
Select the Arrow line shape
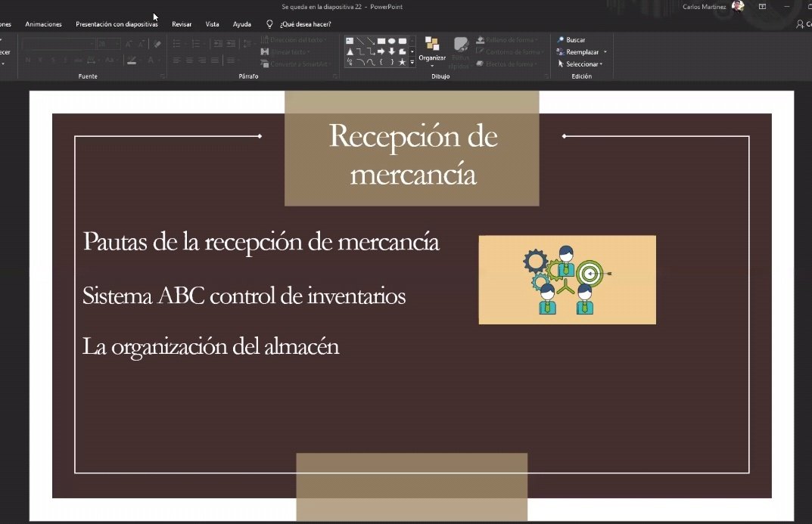click(x=371, y=41)
